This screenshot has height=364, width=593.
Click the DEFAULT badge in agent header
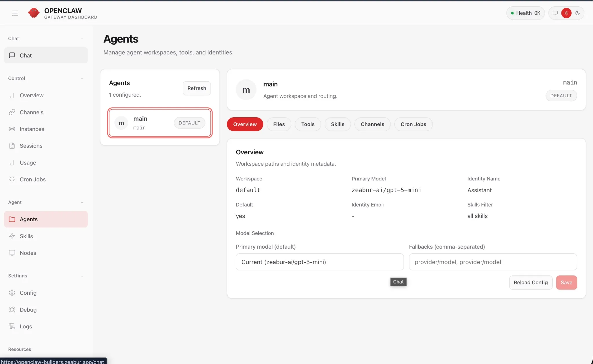(x=561, y=96)
